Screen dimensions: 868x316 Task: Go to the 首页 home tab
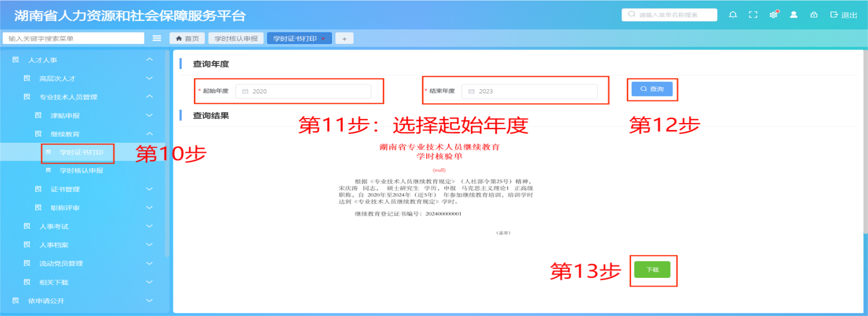(x=187, y=39)
